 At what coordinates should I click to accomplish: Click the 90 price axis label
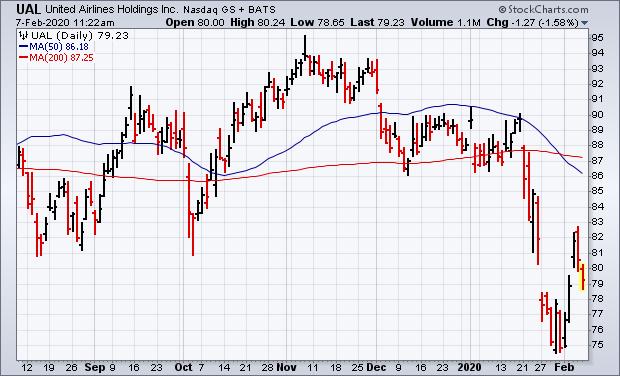[597, 115]
